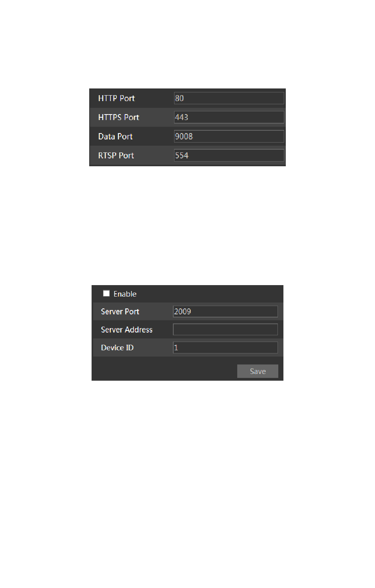
Task: Focus the Data Port field with 9008
Action: point(229,136)
